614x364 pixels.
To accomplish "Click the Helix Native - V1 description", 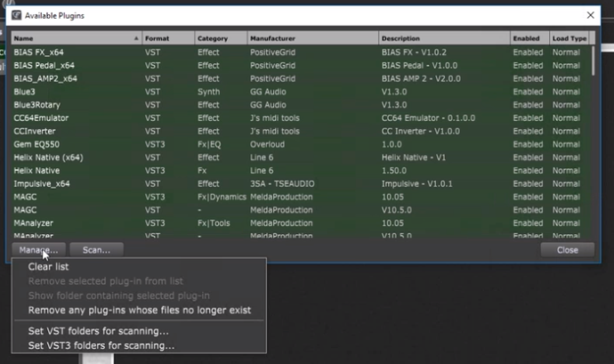I will coord(414,158).
